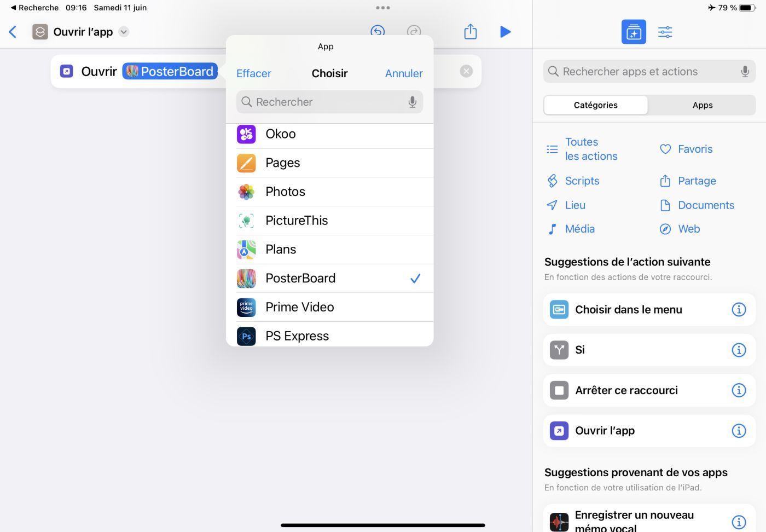
Task: Focus Rechercher apps et actions field
Action: pos(649,71)
